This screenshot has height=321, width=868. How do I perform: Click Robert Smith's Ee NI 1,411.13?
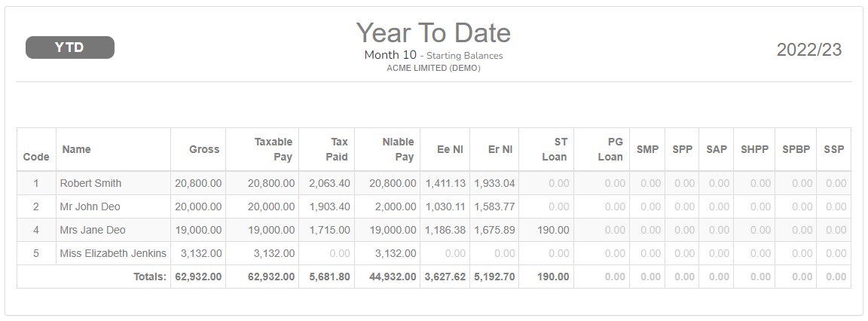click(x=445, y=183)
